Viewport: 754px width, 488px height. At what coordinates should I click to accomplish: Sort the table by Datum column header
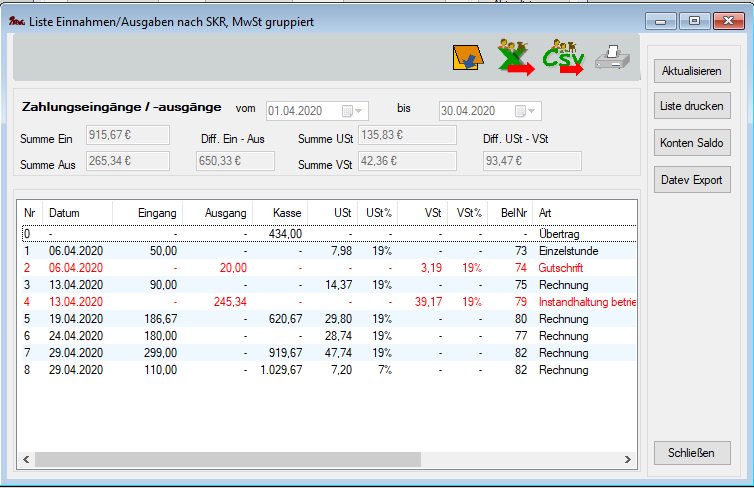64,213
